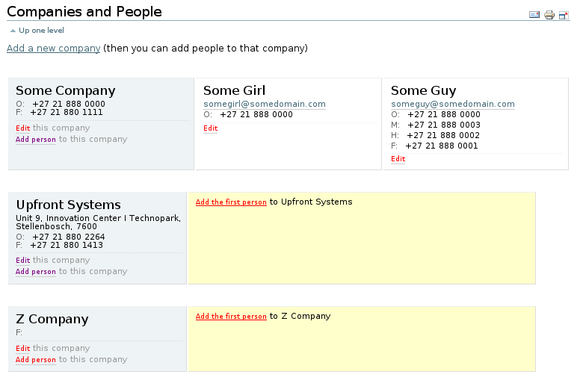Open Add a new company link
The height and width of the screenshot is (392, 577).
click(53, 49)
